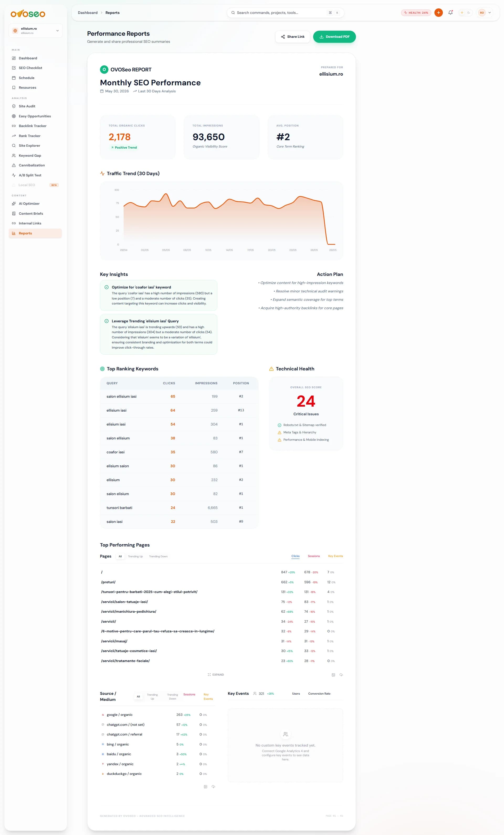Open Site Explorer
Viewport: 504px width, 835px height.
[x=35, y=145]
